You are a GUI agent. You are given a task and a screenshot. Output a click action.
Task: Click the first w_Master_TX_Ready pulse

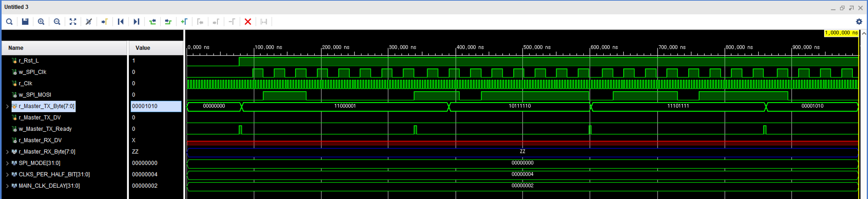tap(240, 129)
